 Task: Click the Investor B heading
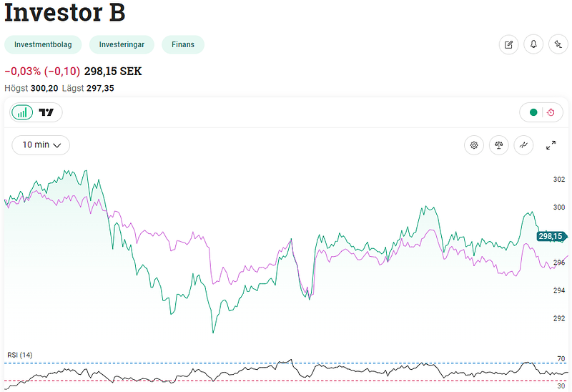tap(65, 12)
